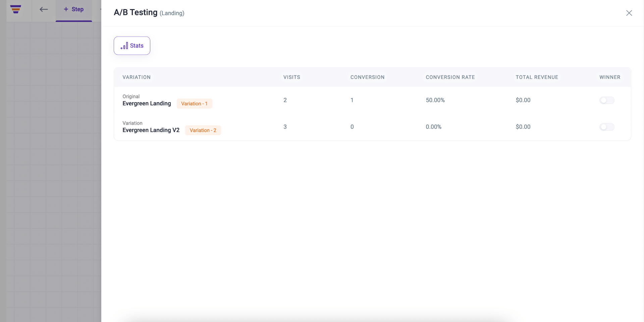
Task: Click the Original label above Evergreen Landing
Action: pyautogui.click(x=131, y=96)
